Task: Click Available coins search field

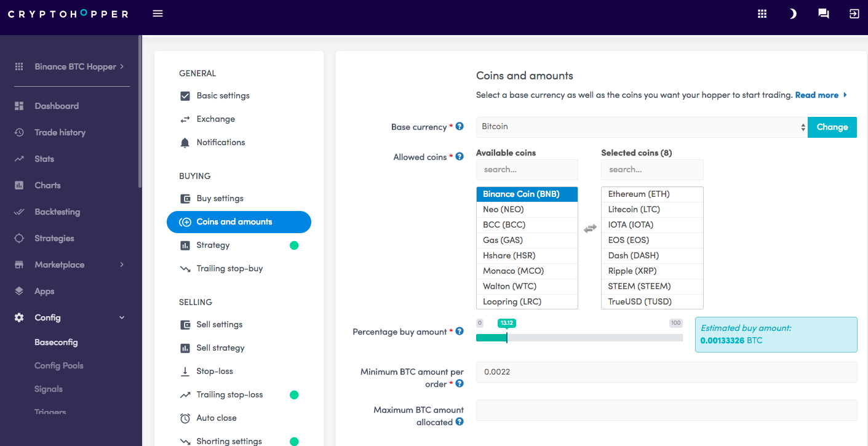Action: tap(527, 170)
